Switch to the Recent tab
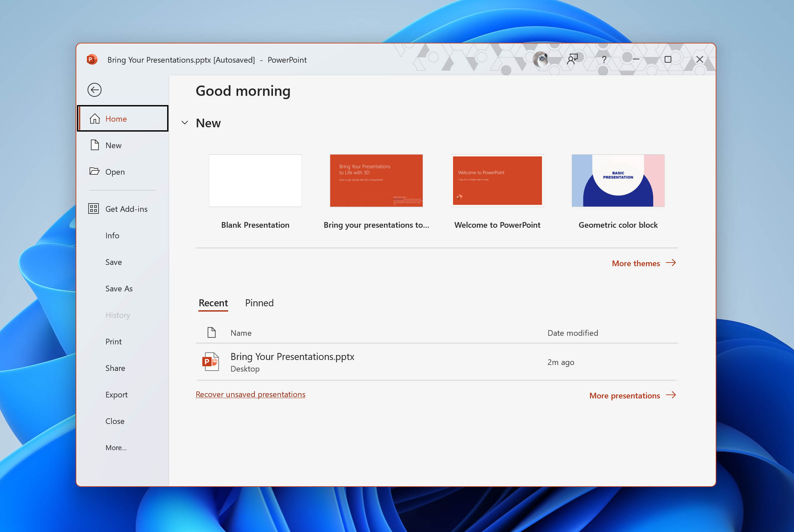This screenshot has height=532, width=794. (x=213, y=303)
